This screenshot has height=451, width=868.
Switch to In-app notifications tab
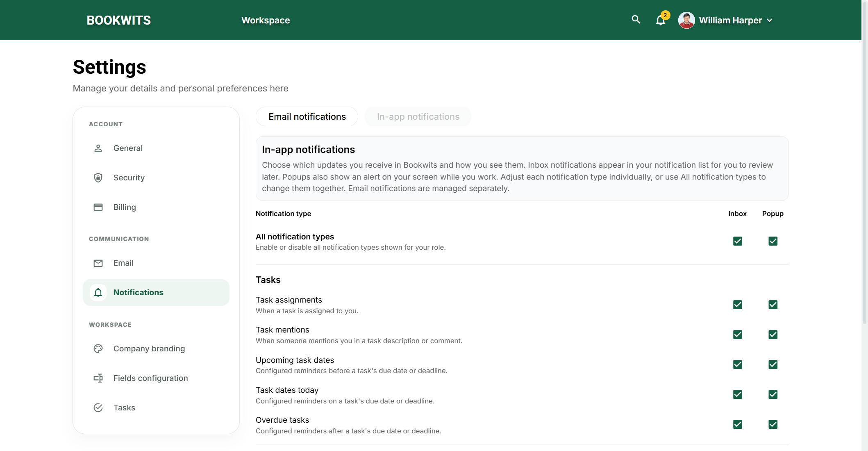click(x=418, y=116)
